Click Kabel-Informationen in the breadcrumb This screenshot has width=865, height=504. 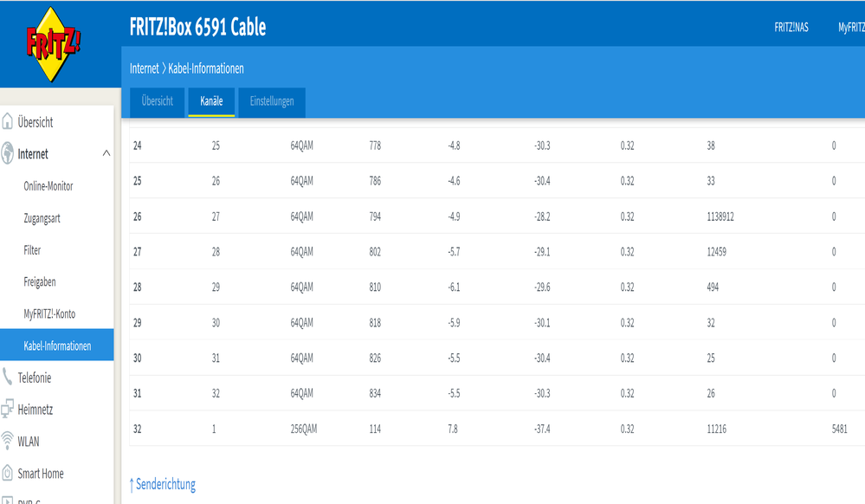pyautogui.click(x=206, y=68)
